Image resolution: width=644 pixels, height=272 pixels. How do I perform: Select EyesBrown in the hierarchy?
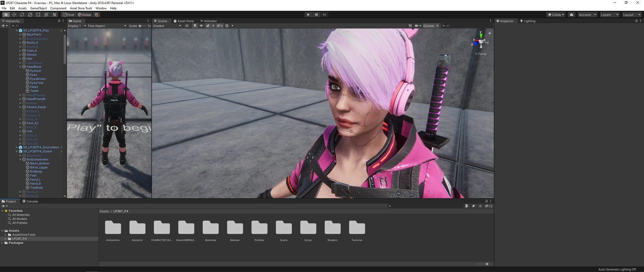click(x=38, y=79)
